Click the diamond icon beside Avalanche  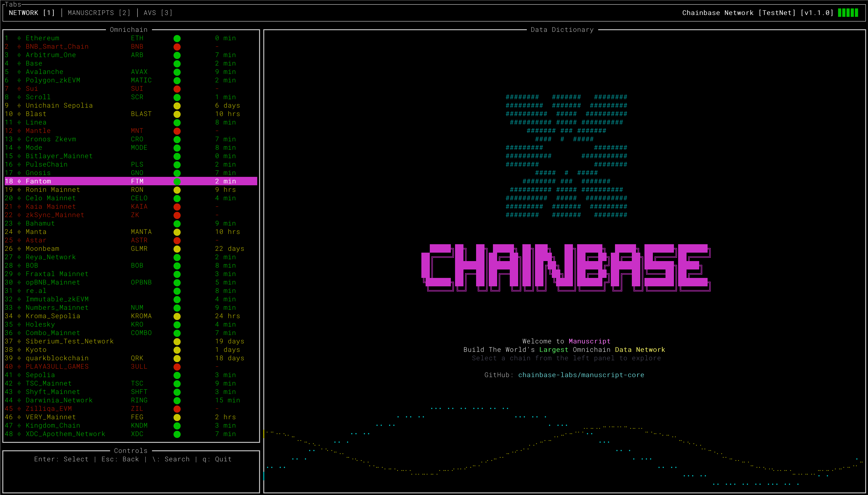(19, 72)
